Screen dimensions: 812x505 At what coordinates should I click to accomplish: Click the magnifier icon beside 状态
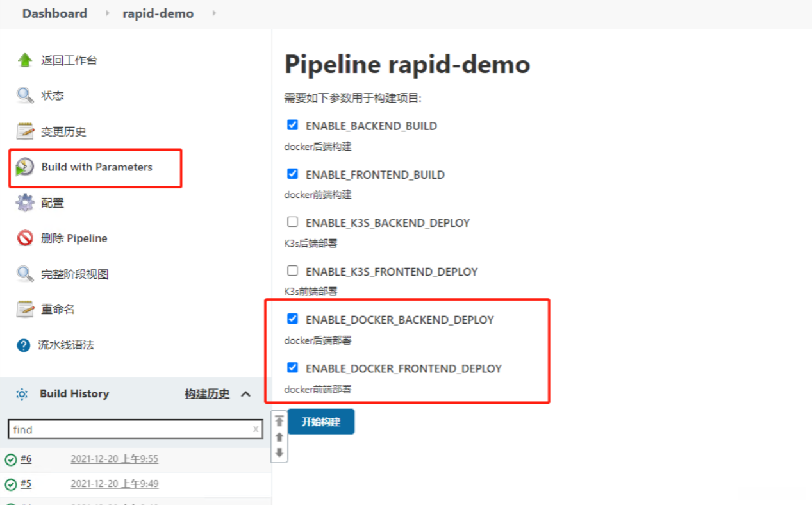coord(25,95)
